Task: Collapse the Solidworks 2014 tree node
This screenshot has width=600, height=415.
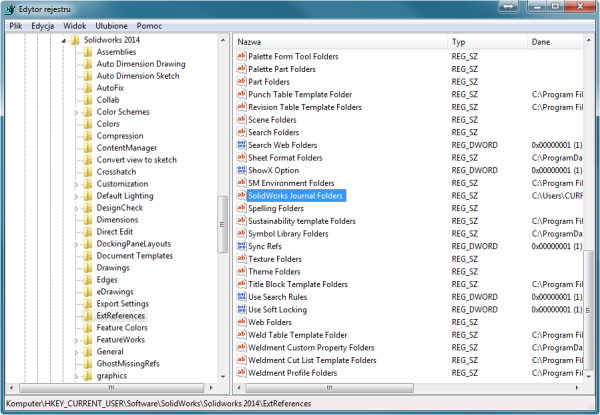Action: pyautogui.click(x=64, y=40)
